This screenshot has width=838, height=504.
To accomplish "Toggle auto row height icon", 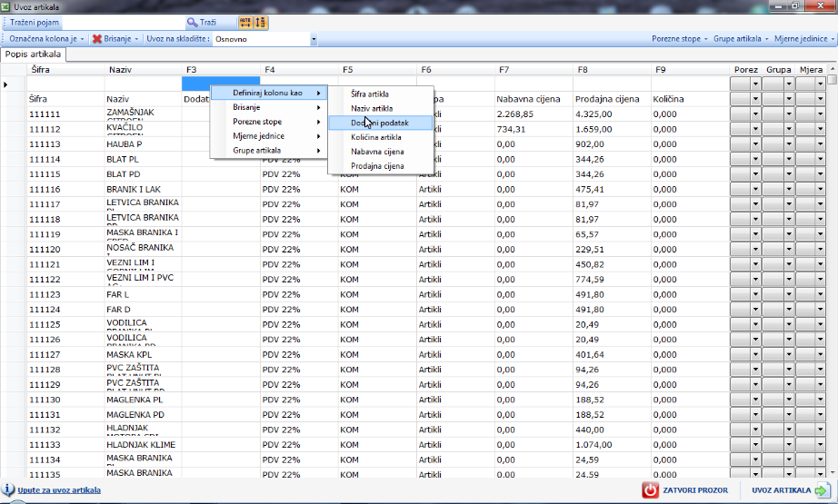I will (260, 23).
